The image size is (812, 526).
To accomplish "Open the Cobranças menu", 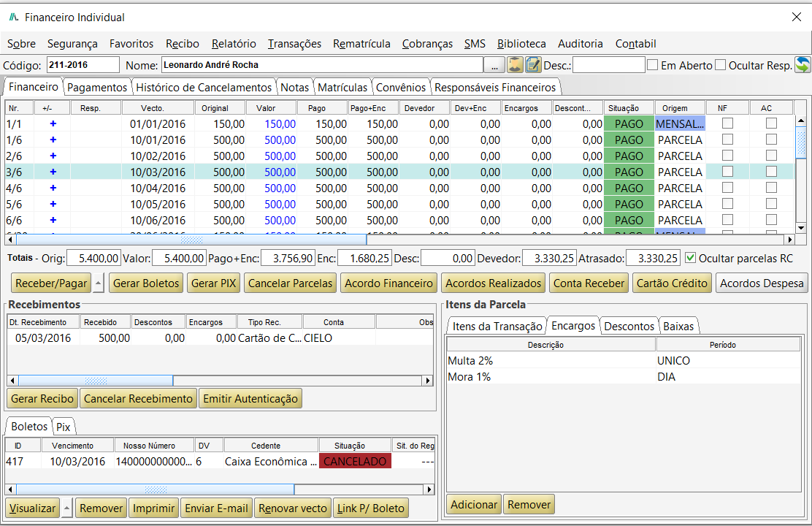I will tap(427, 44).
